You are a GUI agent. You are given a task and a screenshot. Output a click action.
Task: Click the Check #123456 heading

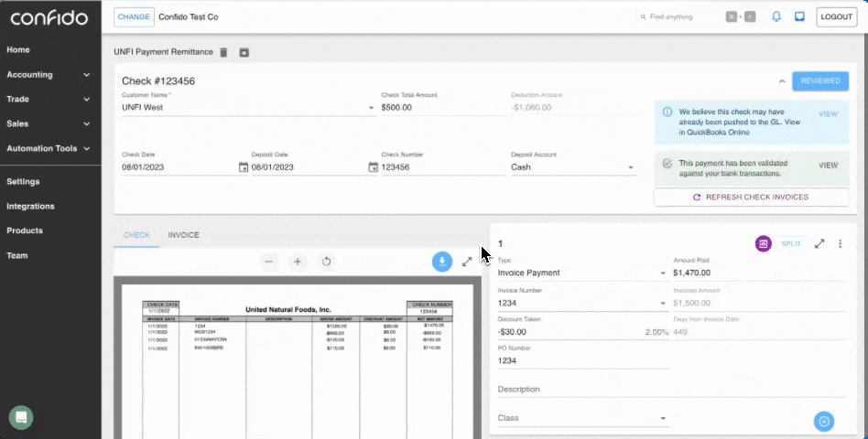pyautogui.click(x=158, y=81)
